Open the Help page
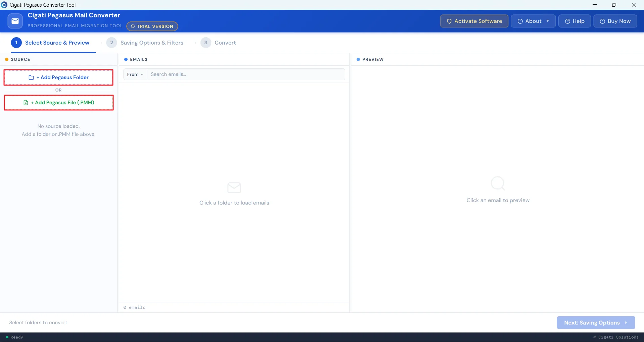 [x=574, y=21]
